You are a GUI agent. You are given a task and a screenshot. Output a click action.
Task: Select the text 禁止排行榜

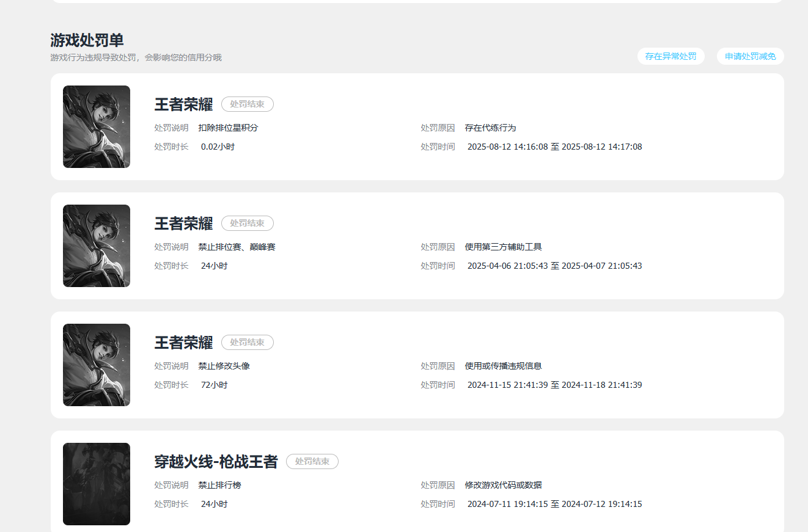point(219,486)
